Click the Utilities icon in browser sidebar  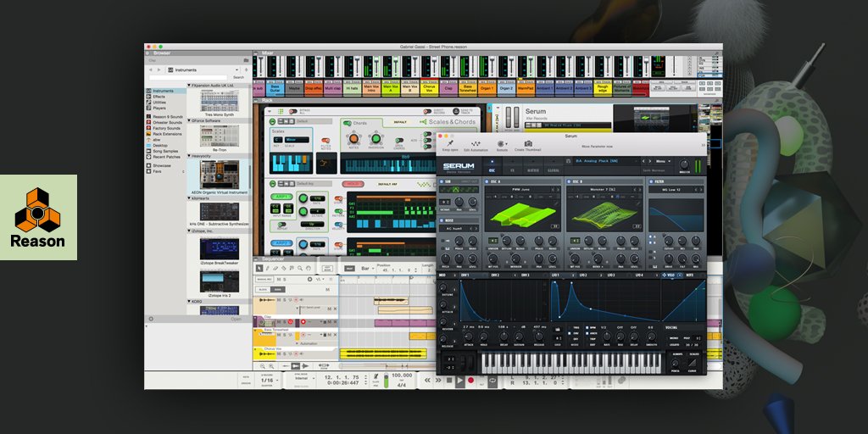point(148,103)
